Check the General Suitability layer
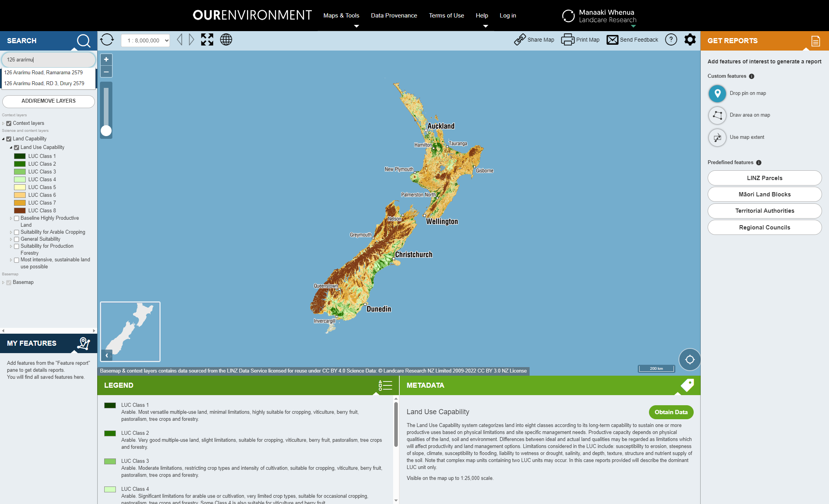Image resolution: width=829 pixels, height=504 pixels. (17, 239)
